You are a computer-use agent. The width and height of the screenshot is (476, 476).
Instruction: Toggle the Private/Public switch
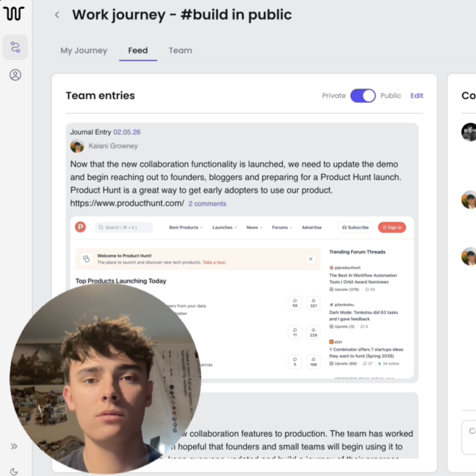363,96
